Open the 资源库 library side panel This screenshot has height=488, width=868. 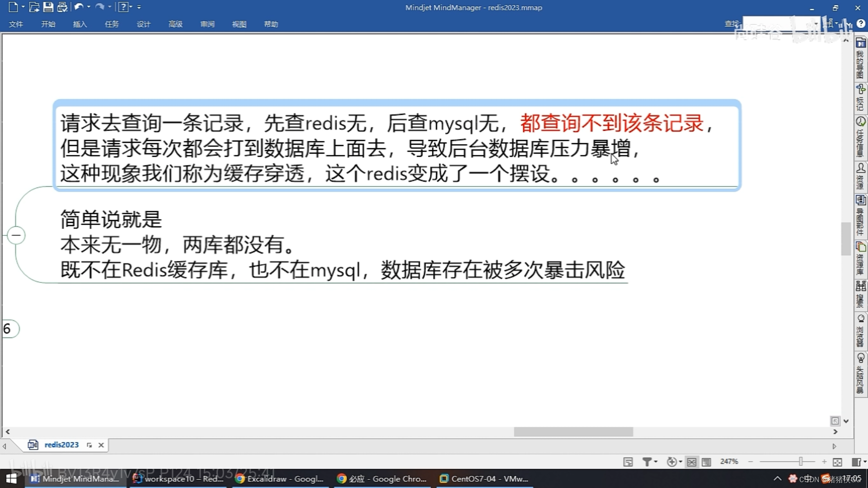pyautogui.click(x=860, y=259)
